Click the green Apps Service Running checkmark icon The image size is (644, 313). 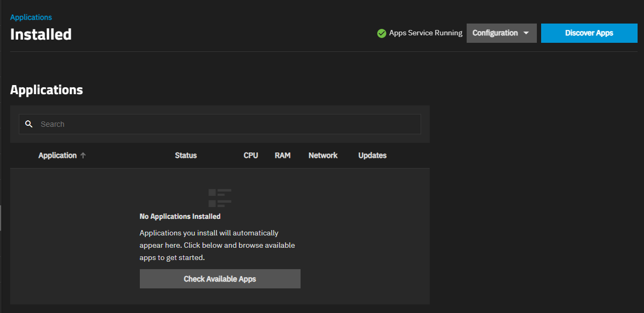pos(381,33)
